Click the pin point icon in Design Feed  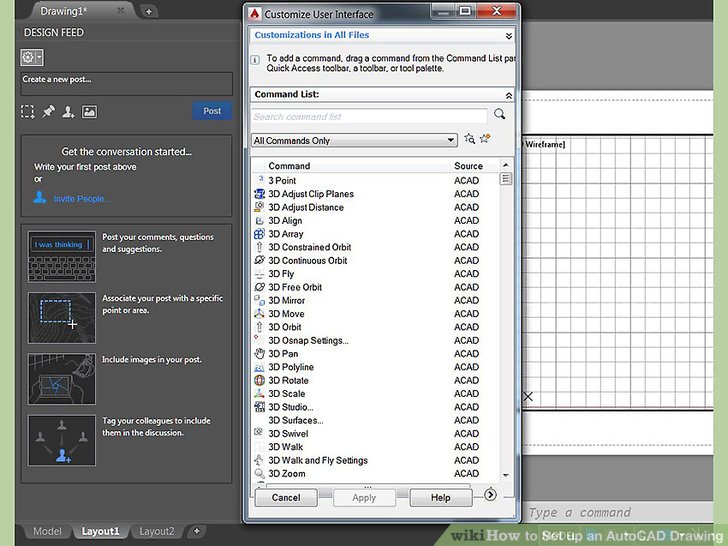48,111
